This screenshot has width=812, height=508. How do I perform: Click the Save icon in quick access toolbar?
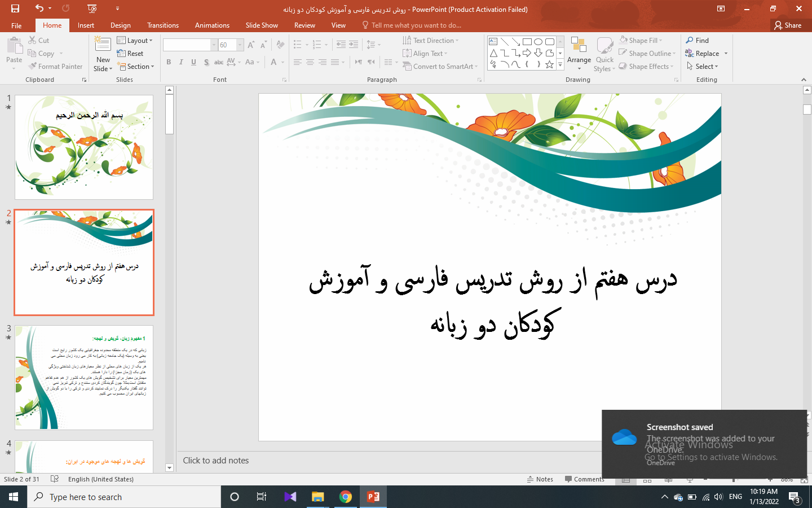coord(15,8)
